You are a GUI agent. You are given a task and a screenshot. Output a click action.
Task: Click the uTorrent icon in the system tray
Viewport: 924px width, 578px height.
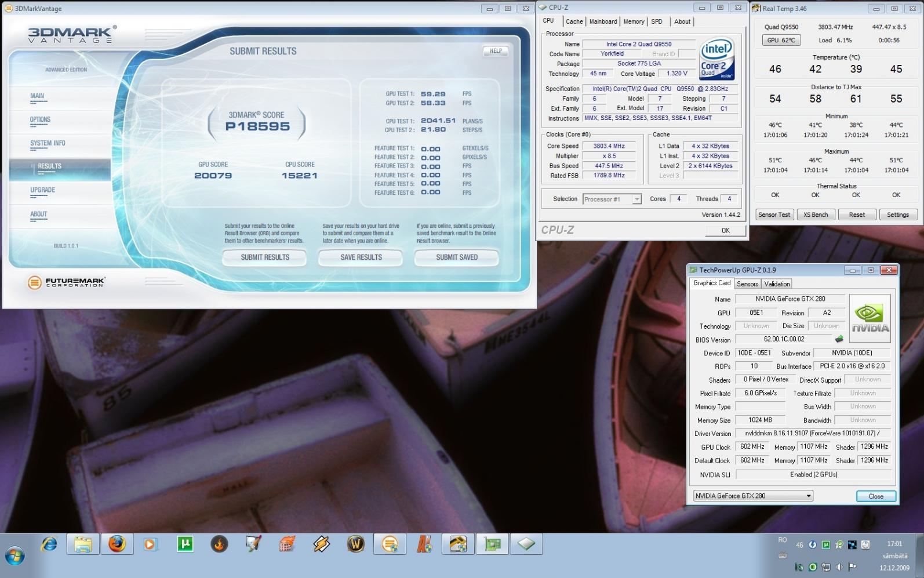tap(825, 545)
